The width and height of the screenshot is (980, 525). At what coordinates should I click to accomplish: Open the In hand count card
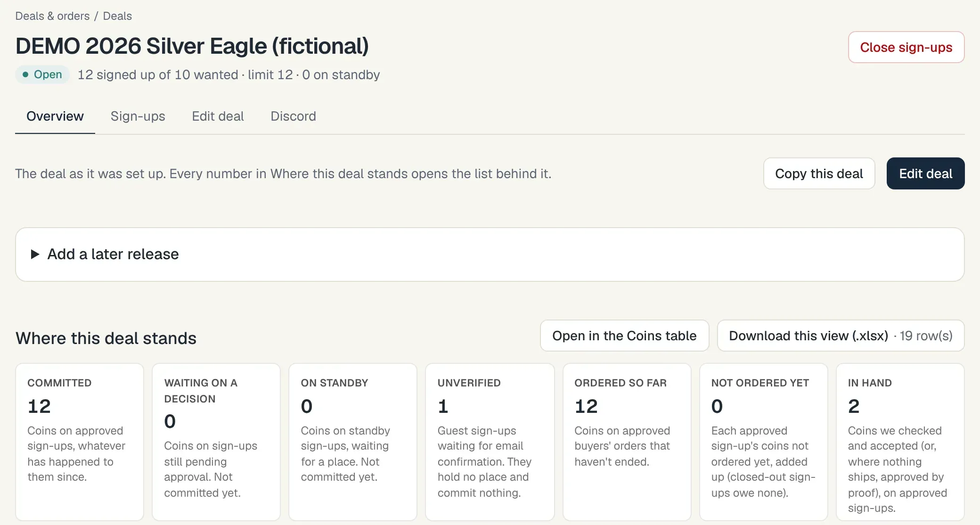click(900, 442)
